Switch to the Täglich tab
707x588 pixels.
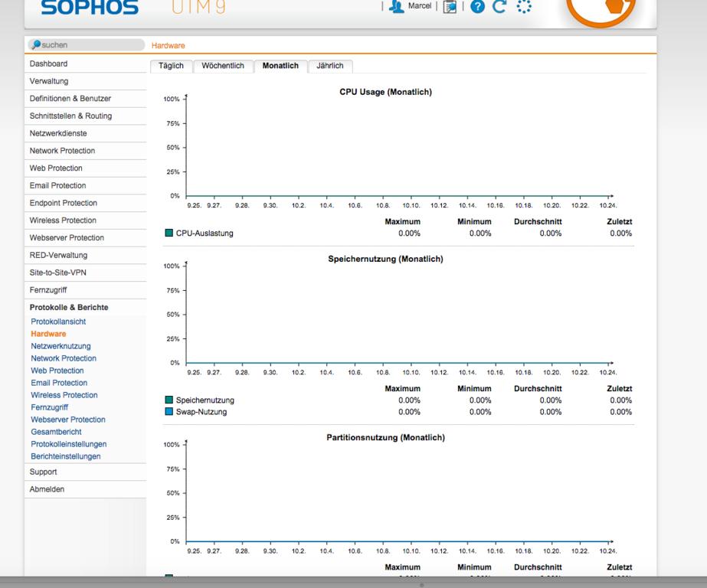[x=172, y=66]
